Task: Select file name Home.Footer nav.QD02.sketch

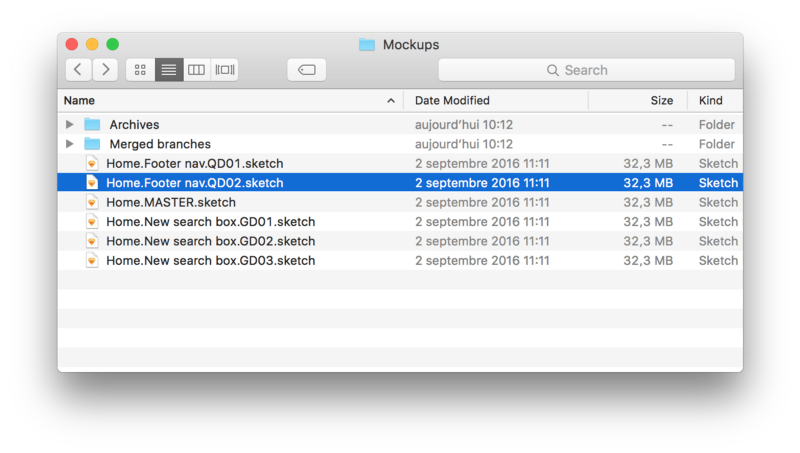Action: point(194,183)
